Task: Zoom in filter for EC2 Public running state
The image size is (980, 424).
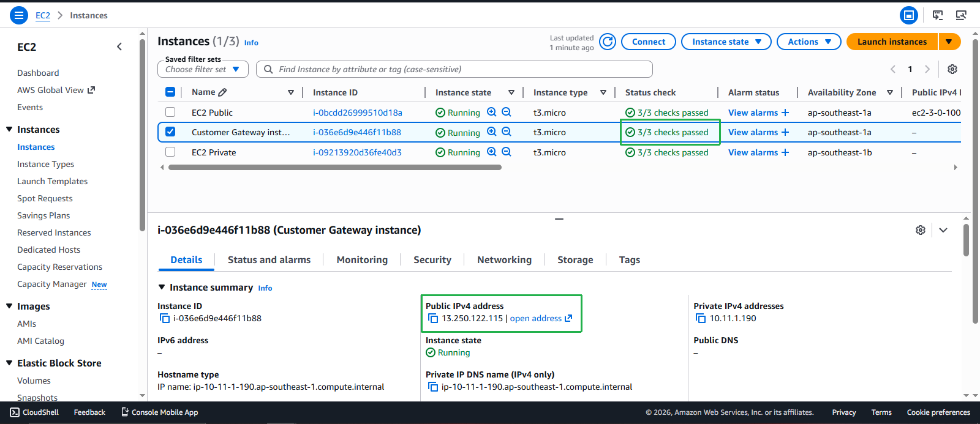Action: tap(492, 112)
